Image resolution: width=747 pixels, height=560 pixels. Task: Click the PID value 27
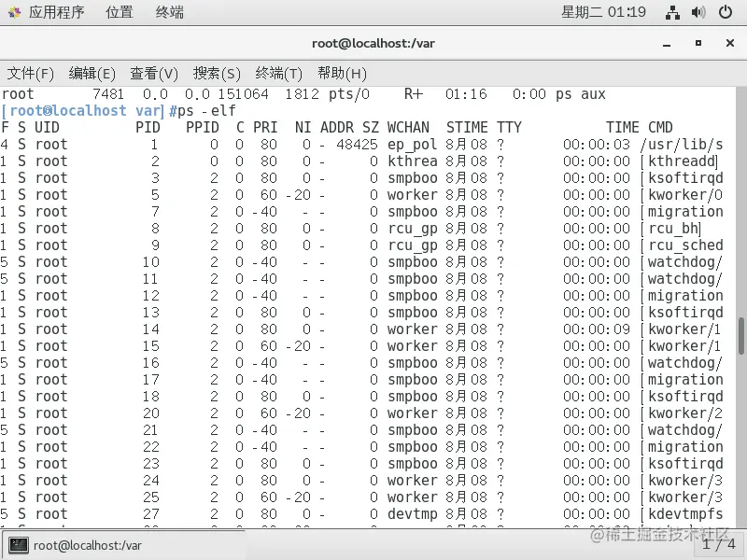click(x=151, y=514)
